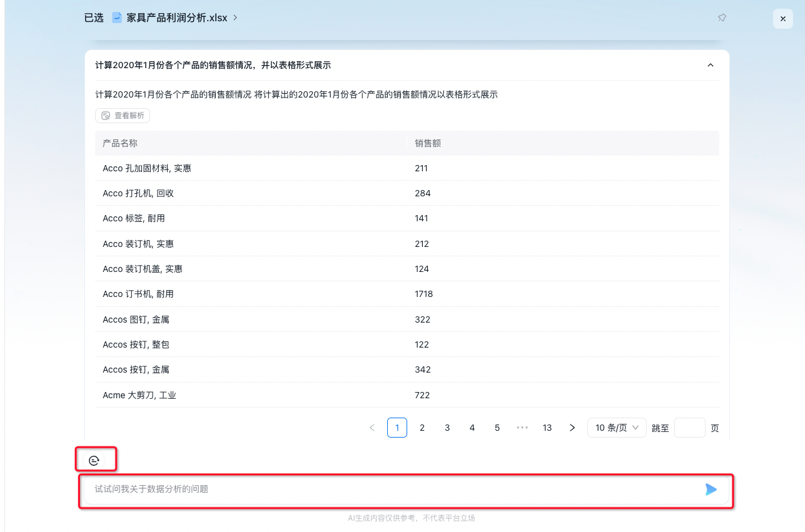Image resolution: width=805 pixels, height=532 pixels.
Task: Click the sales value 342
Action: point(423,369)
